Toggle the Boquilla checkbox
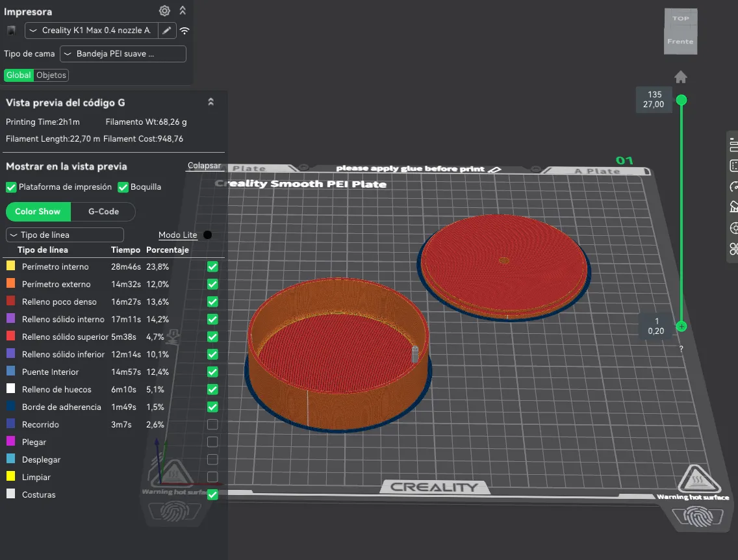 [123, 187]
